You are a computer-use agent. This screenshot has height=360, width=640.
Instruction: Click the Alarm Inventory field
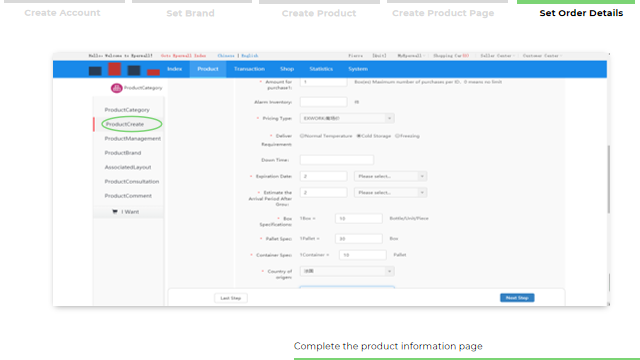[323, 102]
